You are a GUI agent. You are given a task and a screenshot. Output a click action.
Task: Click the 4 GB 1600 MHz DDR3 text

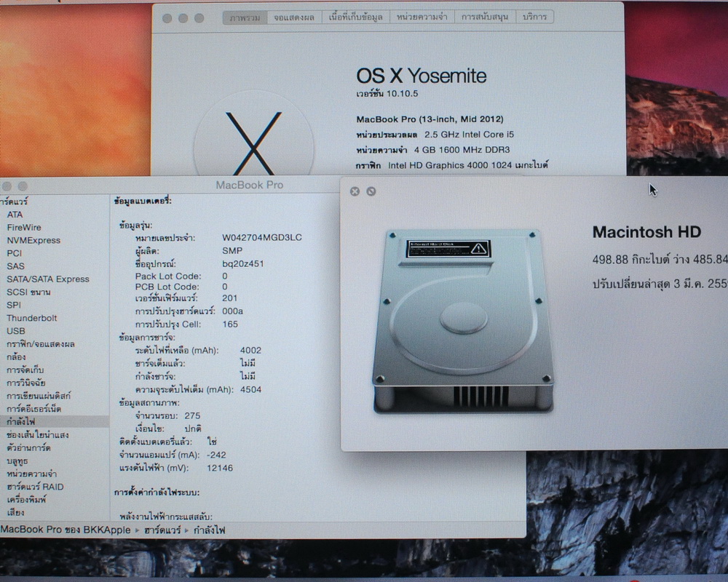coord(462,150)
